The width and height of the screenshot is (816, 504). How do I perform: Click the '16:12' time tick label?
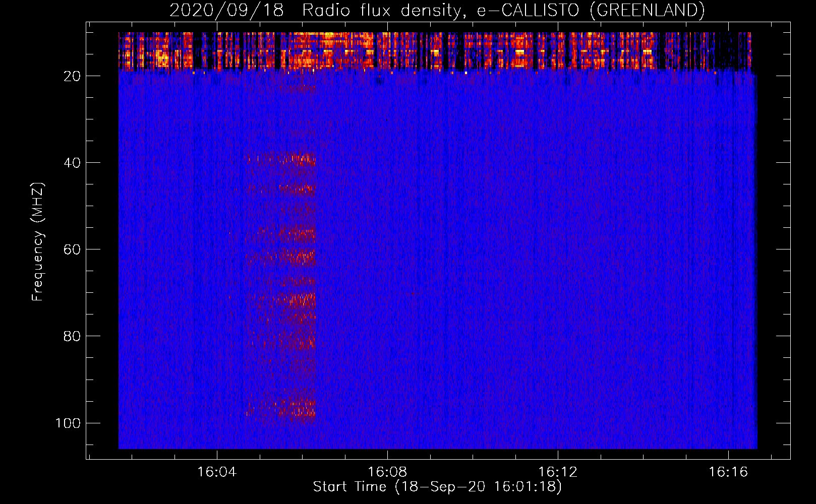[x=558, y=472]
